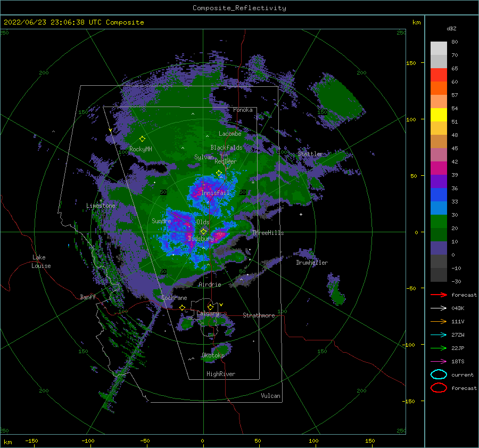Pick the magenta swatch between 42 and 39

coord(439,168)
